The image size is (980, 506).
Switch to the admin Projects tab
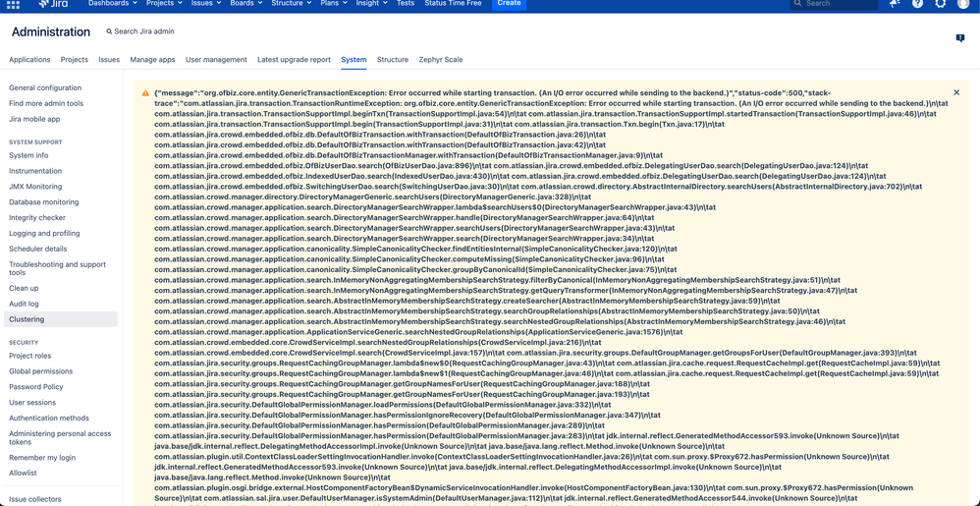75,59
